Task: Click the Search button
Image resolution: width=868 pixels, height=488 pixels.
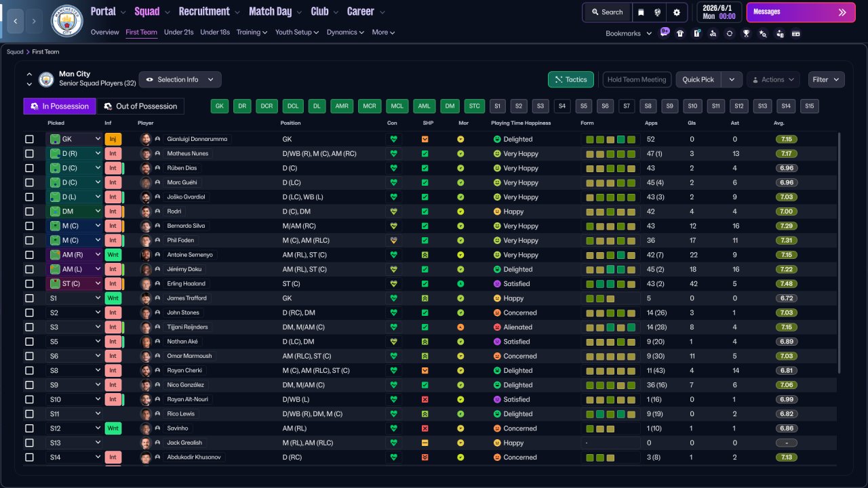Action: click(607, 12)
